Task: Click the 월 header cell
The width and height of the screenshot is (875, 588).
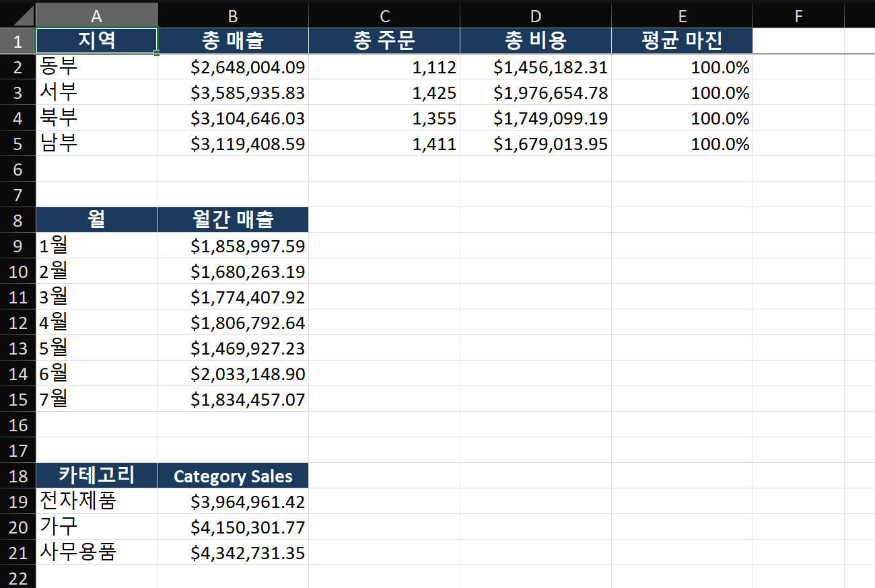Action: pos(96,220)
